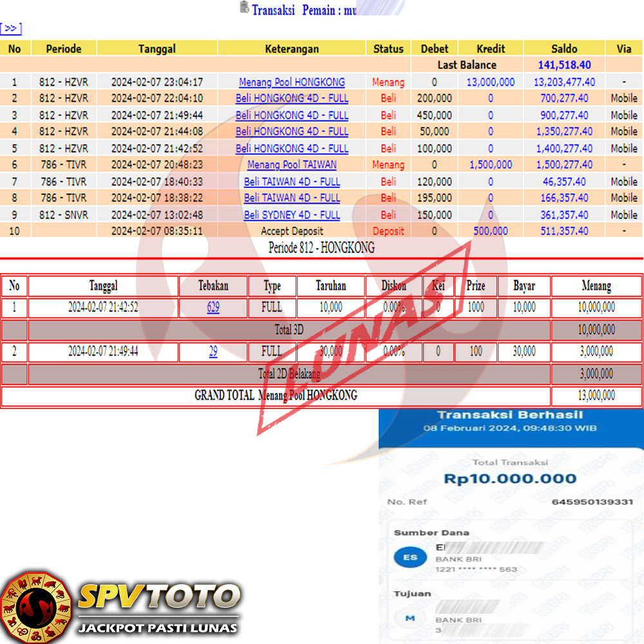This screenshot has height=644, width=644.
Task: Click the Saldo column header
Action: coord(564,48)
